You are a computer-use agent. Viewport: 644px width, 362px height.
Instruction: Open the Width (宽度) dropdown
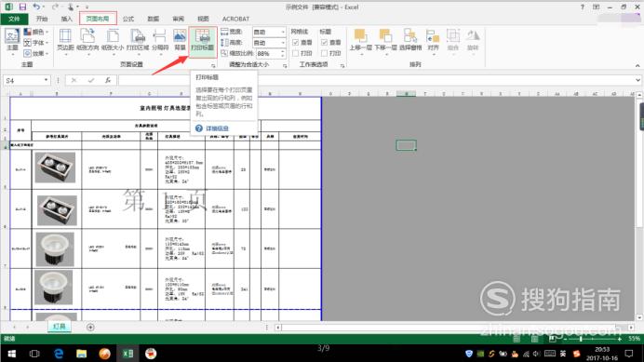point(283,32)
